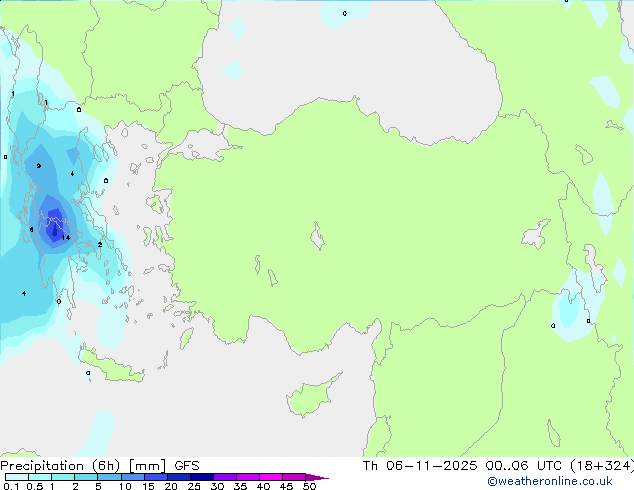
Task: Click the 25–30 mm dark navy swatch
Action: [202, 477]
